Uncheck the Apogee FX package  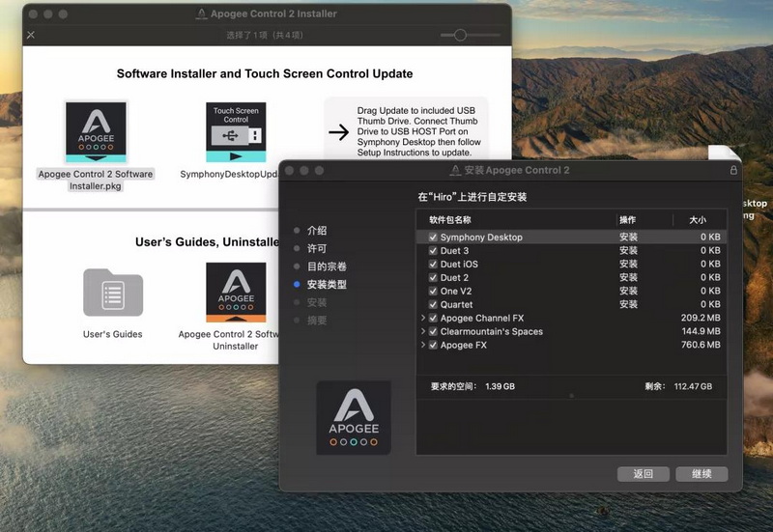[x=433, y=345]
